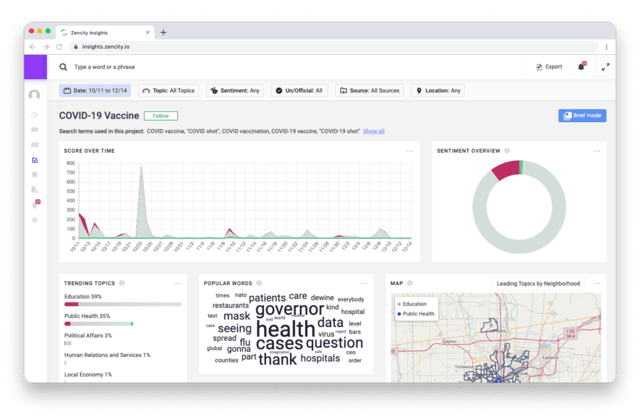Click the Local Economy 1% topic

pyautogui.click(x=88, y=375)
